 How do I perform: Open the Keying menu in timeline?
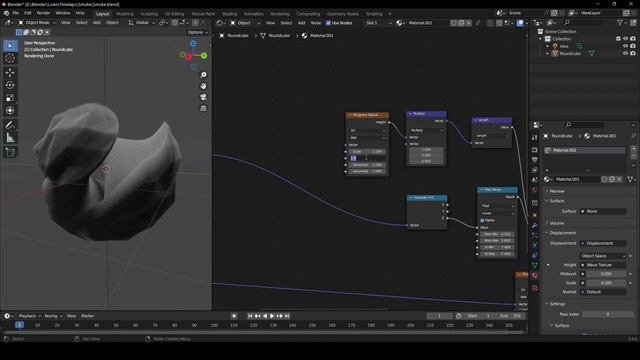(53, 316)
